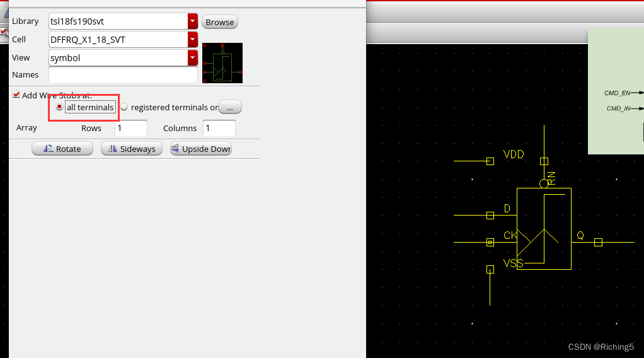
Task: Open the View dropdown arrow
Action: 193,57
